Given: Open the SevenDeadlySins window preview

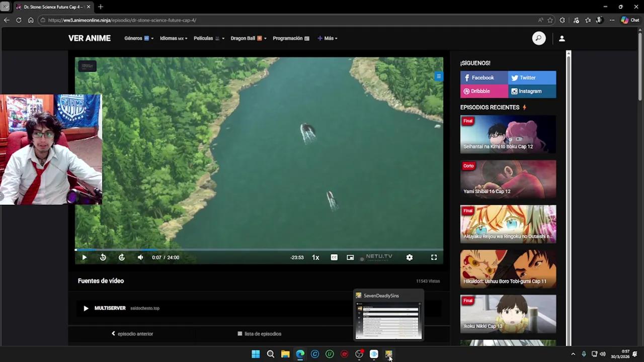Looking at the screenshot, I should (388, 315).
